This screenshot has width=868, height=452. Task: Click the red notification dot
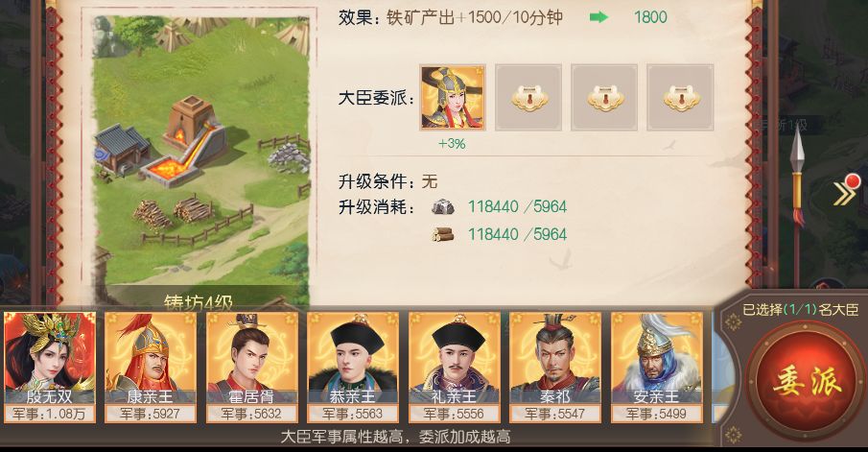(853, 180)
